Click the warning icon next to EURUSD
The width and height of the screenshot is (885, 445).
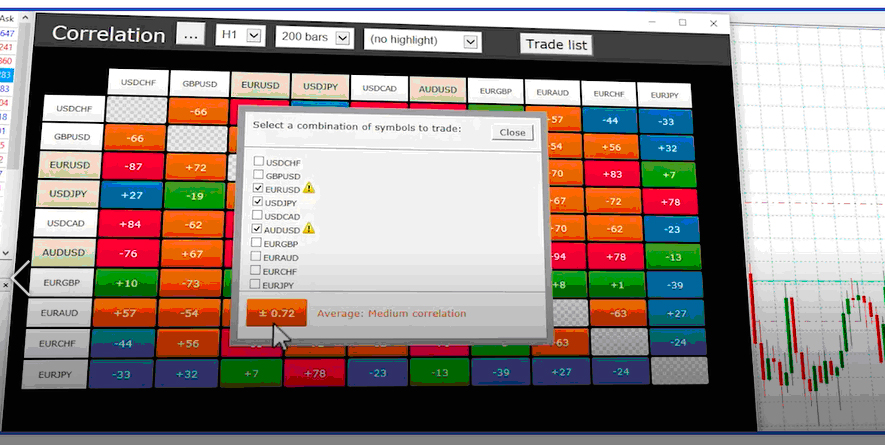(x=309, y=188)
